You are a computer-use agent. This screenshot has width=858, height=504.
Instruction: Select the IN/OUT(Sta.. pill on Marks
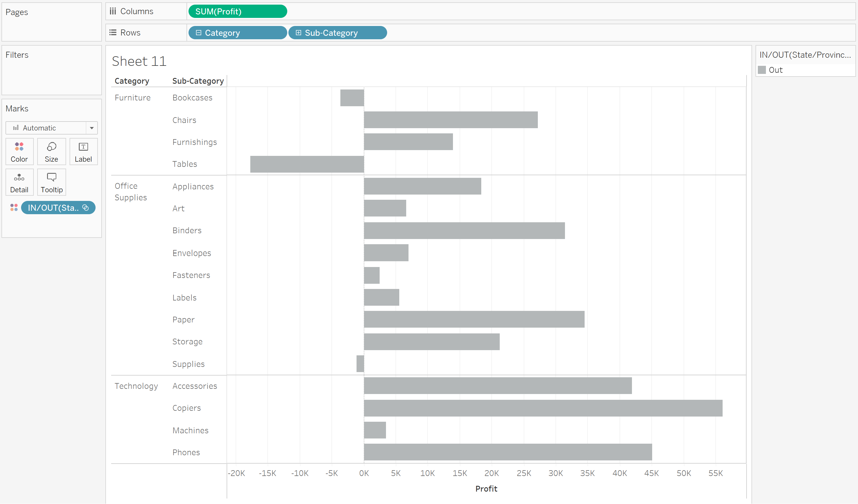tap(58, 208)
